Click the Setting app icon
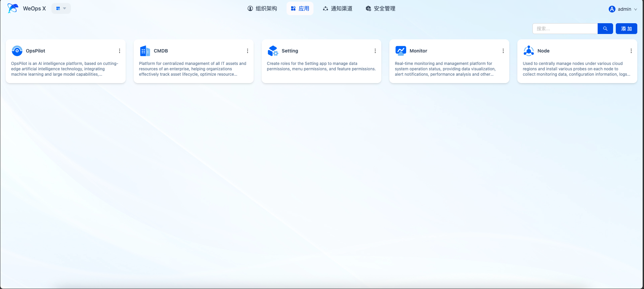The width and height of the screenshot is (644, 289). tap(273, 51)
